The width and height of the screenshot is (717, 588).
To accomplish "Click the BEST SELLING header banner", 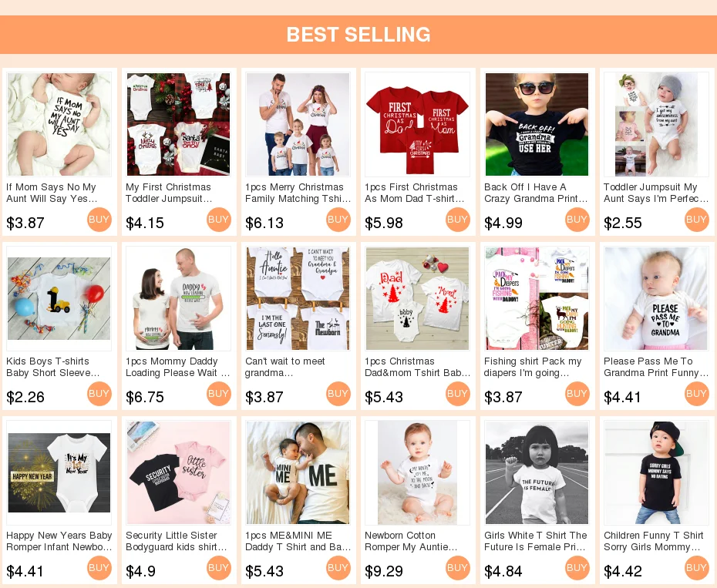I will [x=358, y=35].
